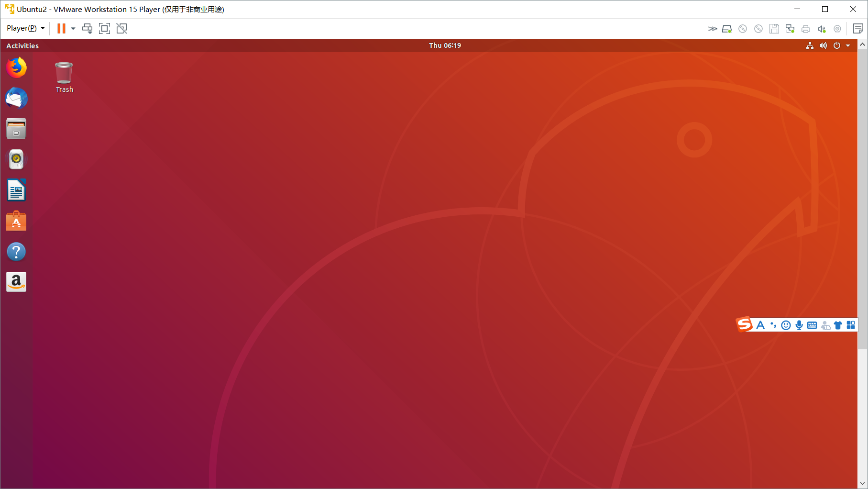Open the Sogou soft keyboard
The width and height of the screenshot is (868, 489).
coord(812,325)
